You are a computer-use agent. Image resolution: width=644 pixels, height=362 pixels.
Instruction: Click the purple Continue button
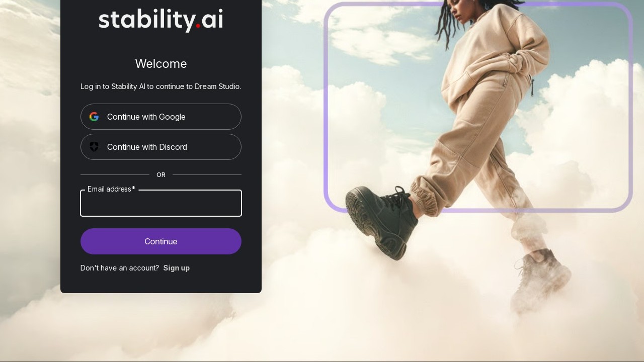(161, 241)
